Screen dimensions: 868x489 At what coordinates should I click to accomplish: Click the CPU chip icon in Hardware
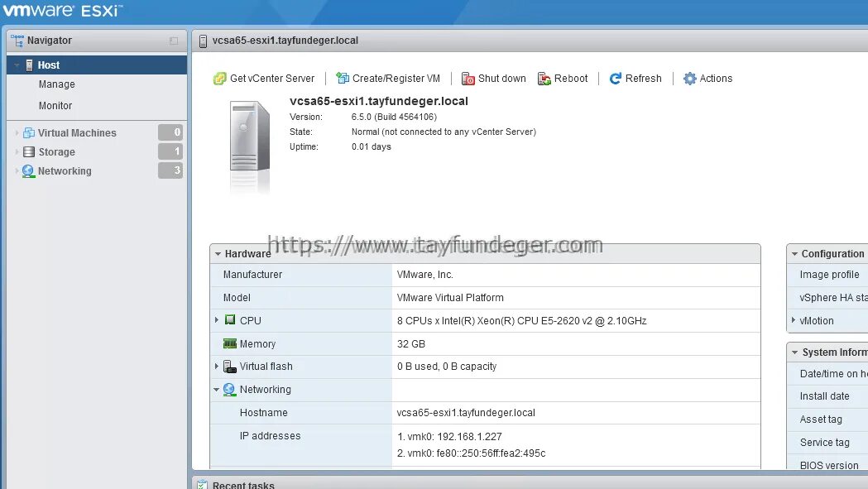[230, 320]
